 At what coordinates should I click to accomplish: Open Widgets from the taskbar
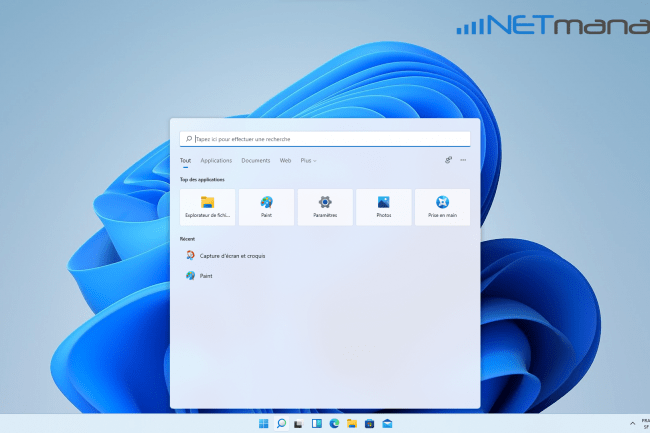coord(317,424)
